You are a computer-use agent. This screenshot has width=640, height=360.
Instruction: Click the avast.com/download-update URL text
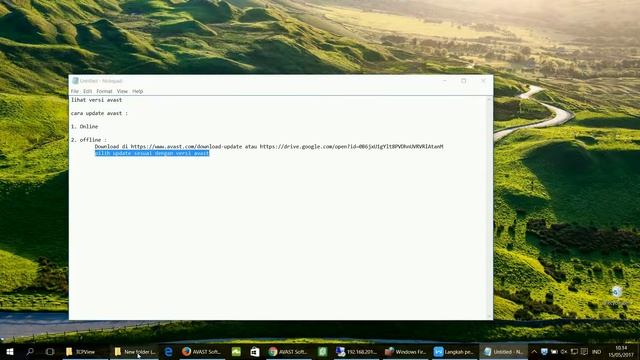(187, 146)
